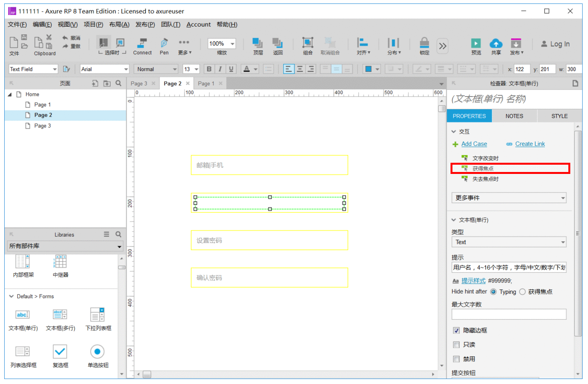This screenshot has height=384, width=588.
Task: Open the 文件(F) menu
Action: coord(17,25)
